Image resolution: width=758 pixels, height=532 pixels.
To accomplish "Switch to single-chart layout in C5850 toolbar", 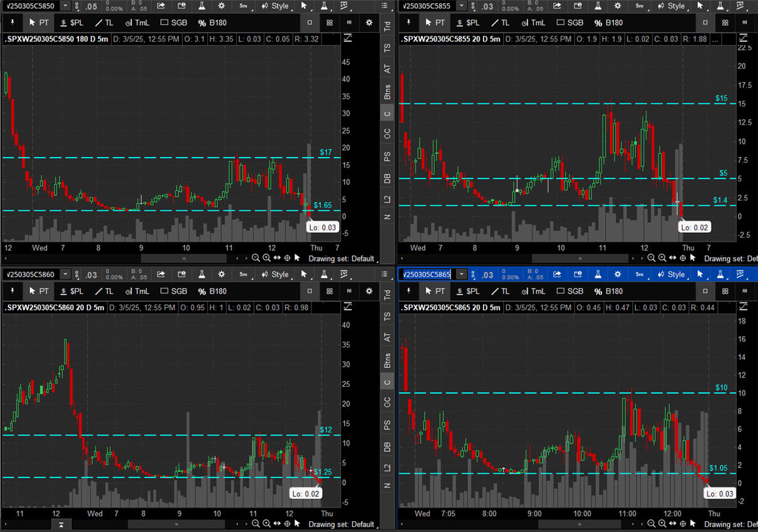I will (x=309, y=23).
